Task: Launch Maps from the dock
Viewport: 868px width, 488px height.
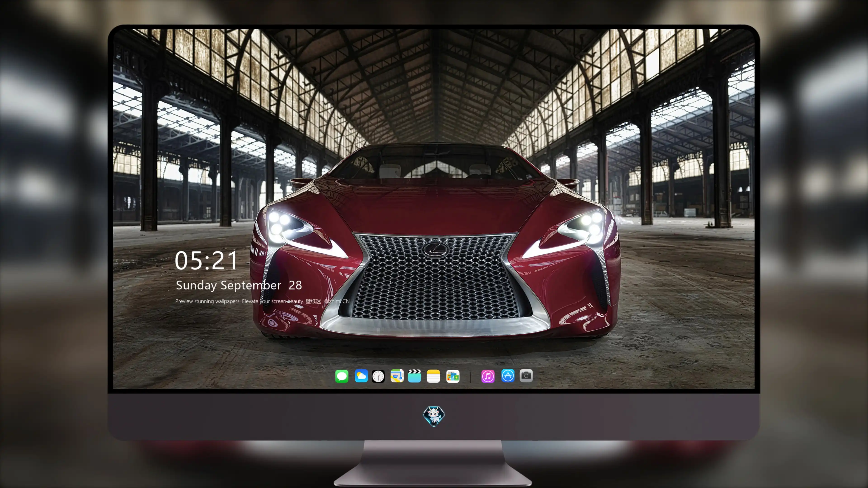Action: 397,375
